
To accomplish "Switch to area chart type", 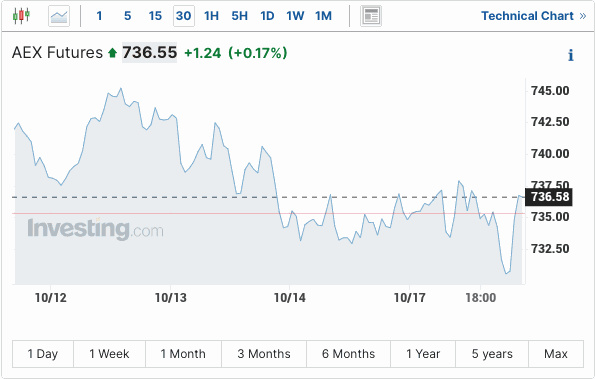I will (x=59, y=16).
